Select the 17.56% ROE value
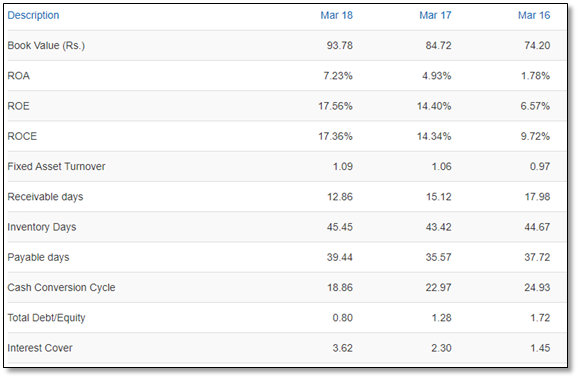 pos(335,106)
